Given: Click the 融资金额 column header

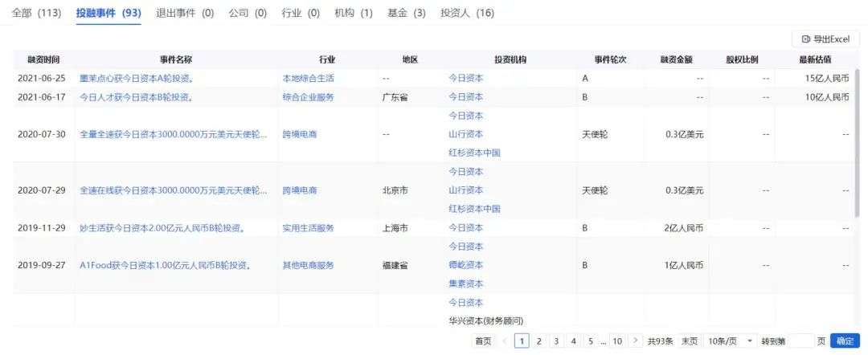Looking at the screenshot, I should [676, 59].
